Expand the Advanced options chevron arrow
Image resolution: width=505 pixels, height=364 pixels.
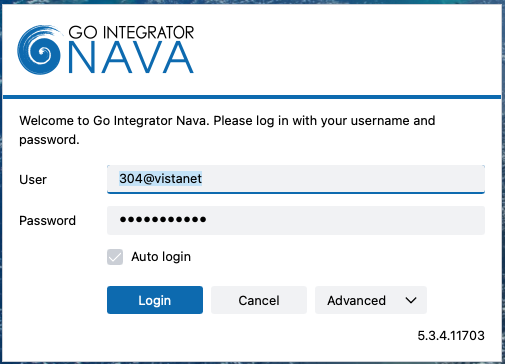pos(411,300)
